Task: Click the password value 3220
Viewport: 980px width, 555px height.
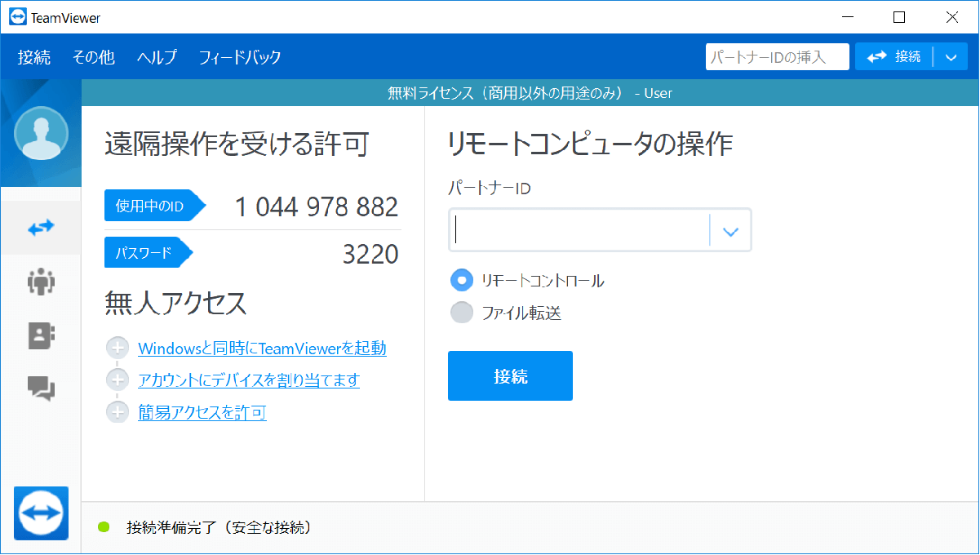Action: (x=370, y=254)
